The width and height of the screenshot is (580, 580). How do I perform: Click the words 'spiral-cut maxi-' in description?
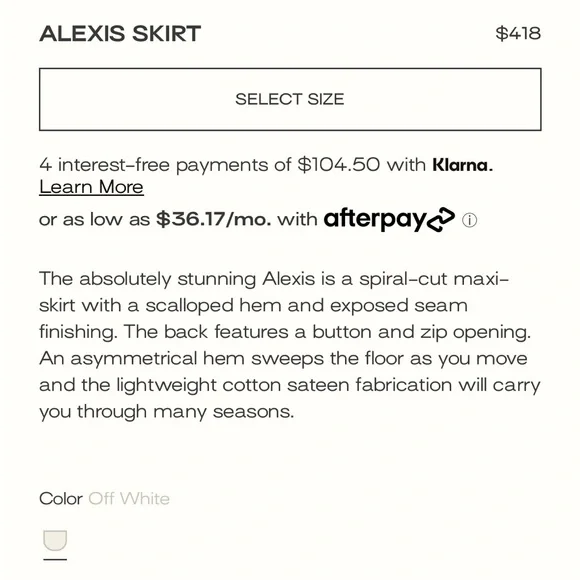434,279
